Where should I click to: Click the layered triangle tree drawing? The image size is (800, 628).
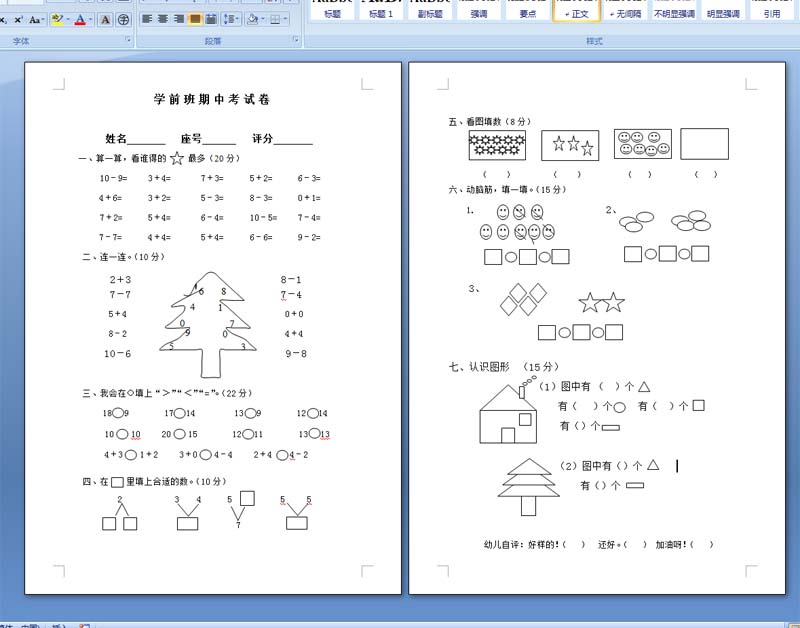pyautogui.click(x=529, y=487)
